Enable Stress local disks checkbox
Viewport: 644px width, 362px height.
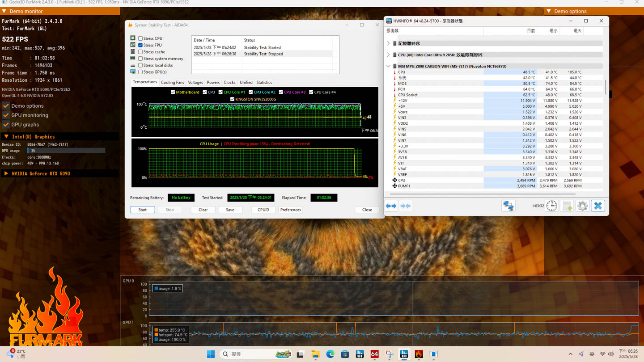pyautogui.click(x=140, y=65)
